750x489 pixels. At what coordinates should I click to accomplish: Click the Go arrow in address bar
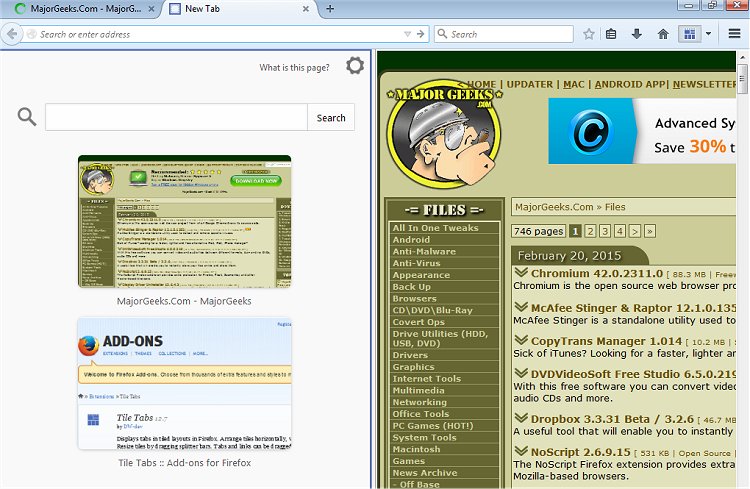coord(420,34)
